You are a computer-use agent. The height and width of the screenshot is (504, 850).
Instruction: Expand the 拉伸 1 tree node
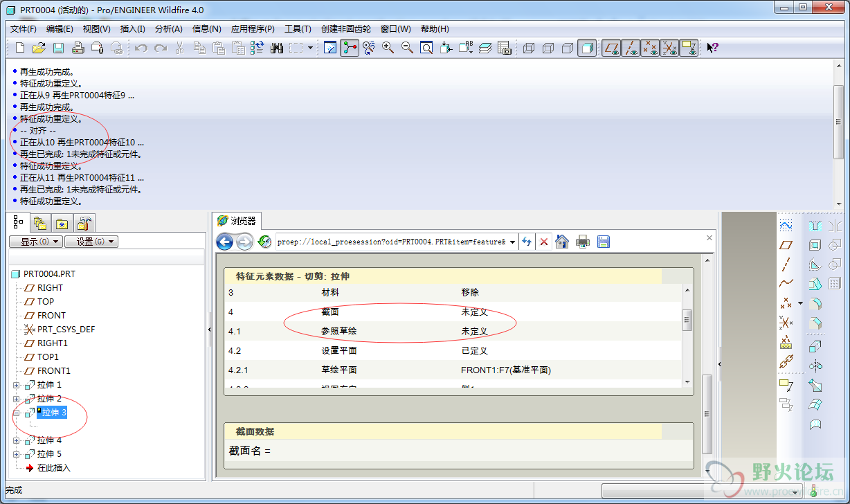click(17, 385)
